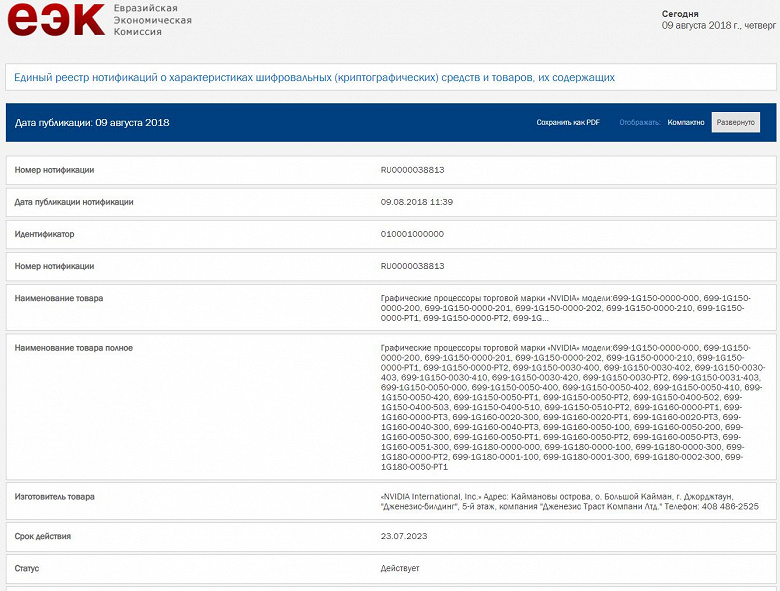The height and width of the screenshot is (591, 780).
Task: Click the ЕЭК logo
Action: pyautogui.click(x=56, y=19)
